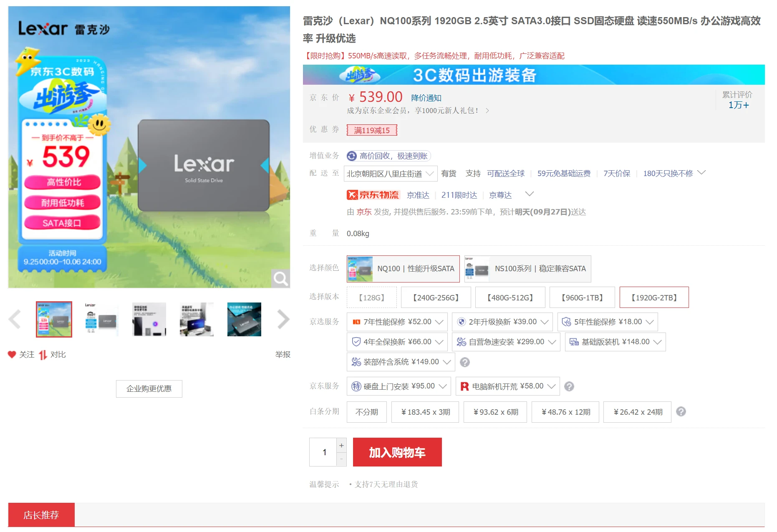
Task: Click the 4年全保换新 shield icon
Action: (x=356, y=342)
